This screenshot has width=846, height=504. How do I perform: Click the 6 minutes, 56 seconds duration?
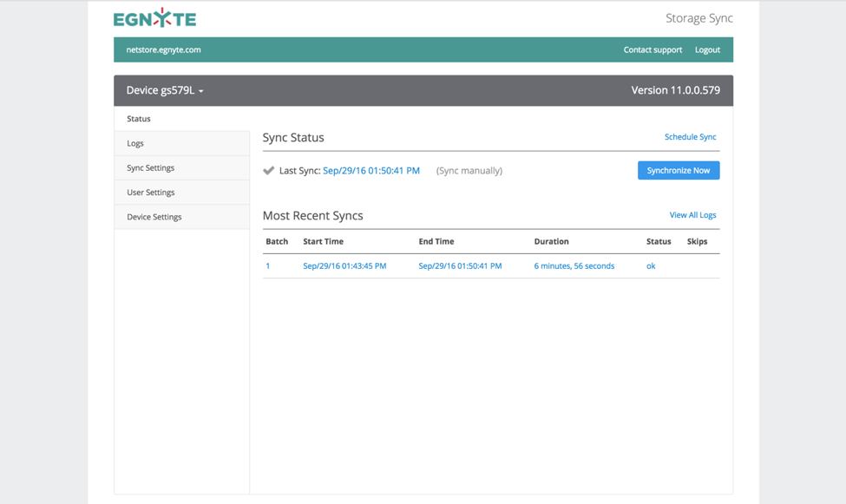574,266
